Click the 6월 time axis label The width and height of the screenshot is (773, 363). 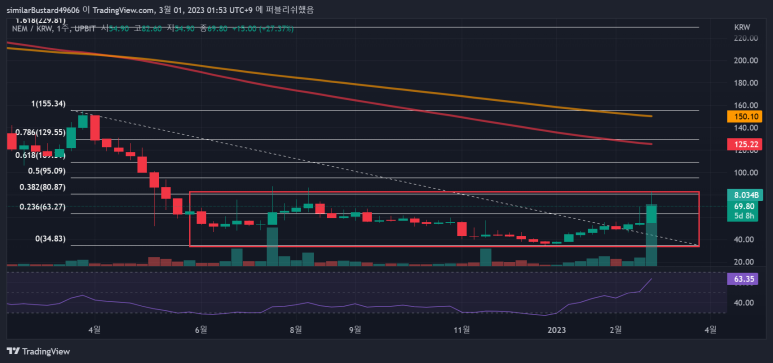201,330
